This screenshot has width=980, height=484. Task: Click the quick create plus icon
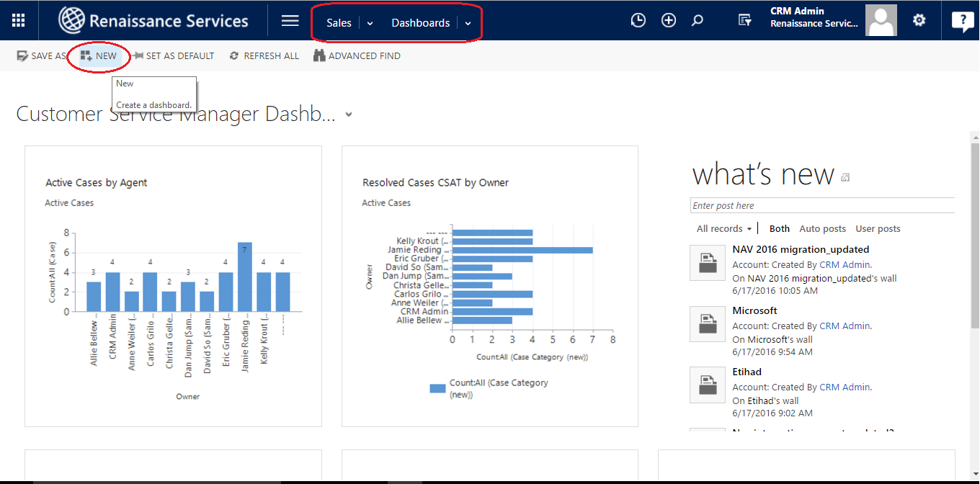click(669, 21)
